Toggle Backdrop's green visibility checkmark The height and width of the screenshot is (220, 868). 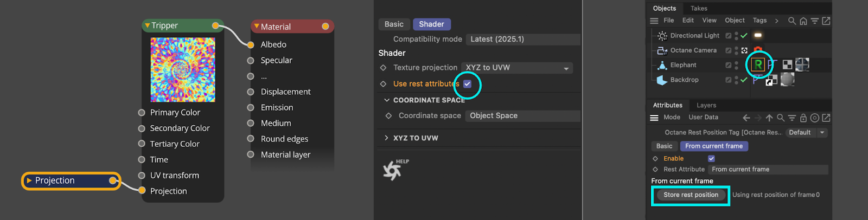click(744, 80)
